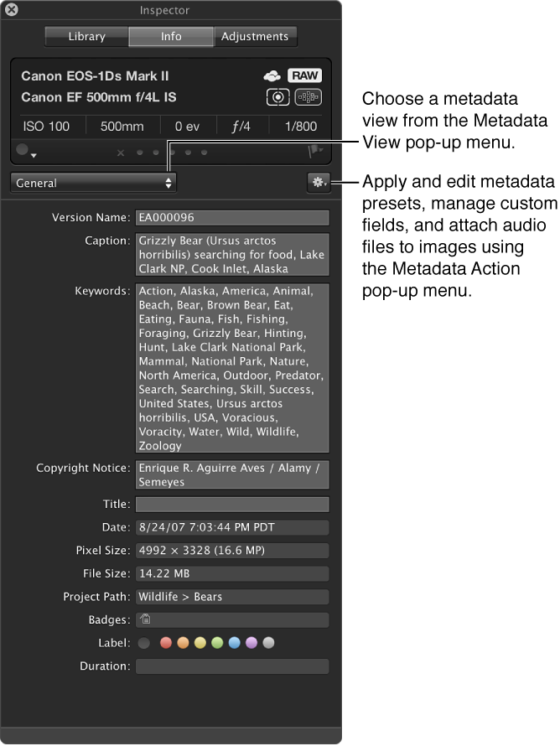Viewport: 560px width, 746px height.
Task: Close the Inspector window
Action: tap(12, 9)
